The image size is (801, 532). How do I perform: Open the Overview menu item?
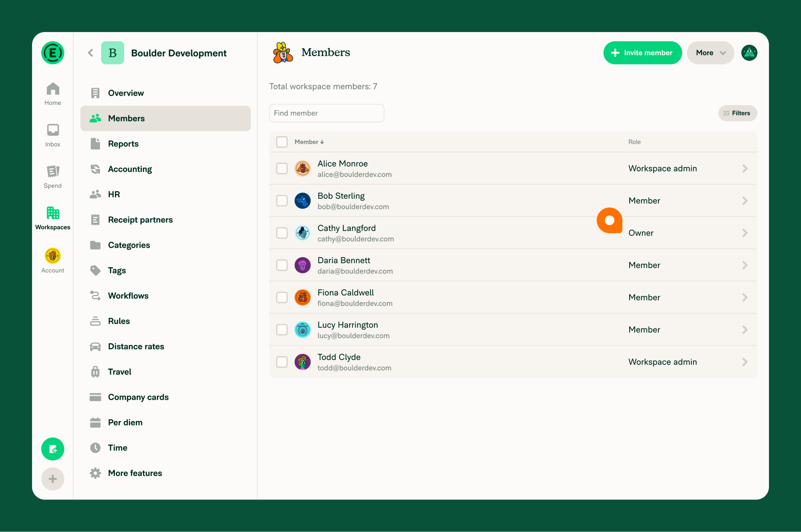click(165, 93)
